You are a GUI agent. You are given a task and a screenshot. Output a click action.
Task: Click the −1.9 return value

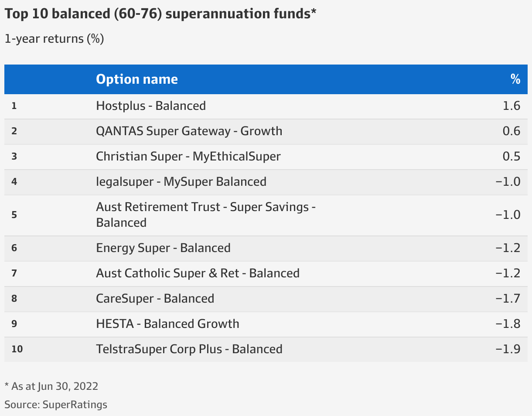[x=508, y=349]
